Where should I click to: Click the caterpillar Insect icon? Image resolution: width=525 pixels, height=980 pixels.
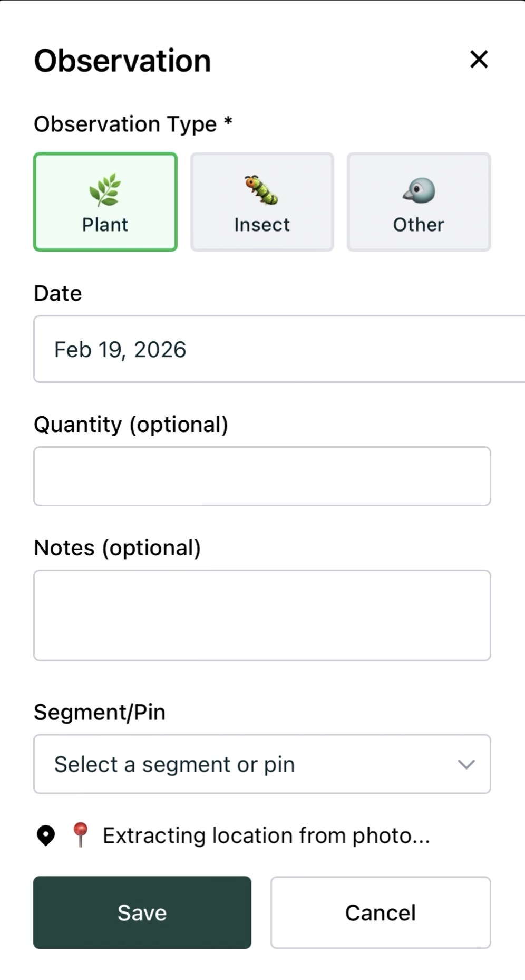[x=261, y=190]
